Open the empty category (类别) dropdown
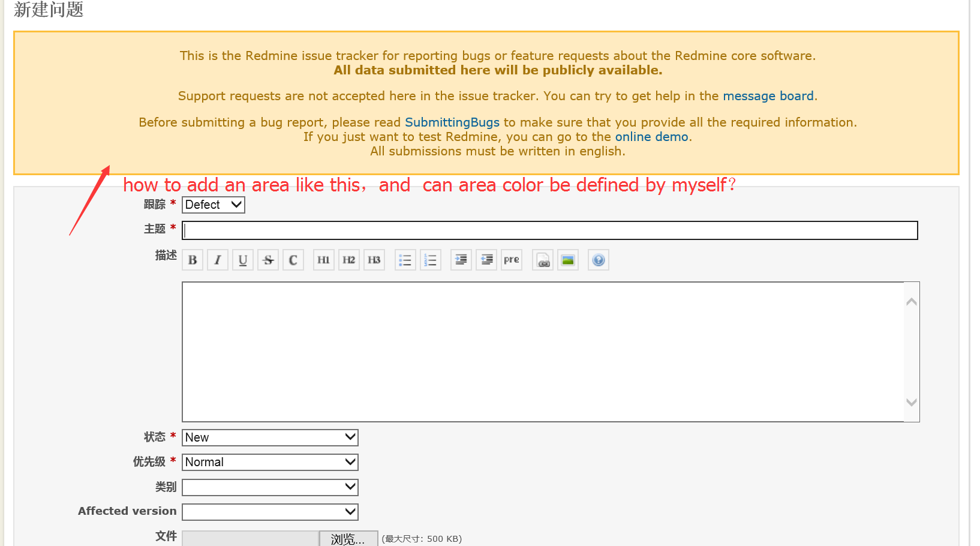Viewport: 980px width, 546px height. pos(270,487)
